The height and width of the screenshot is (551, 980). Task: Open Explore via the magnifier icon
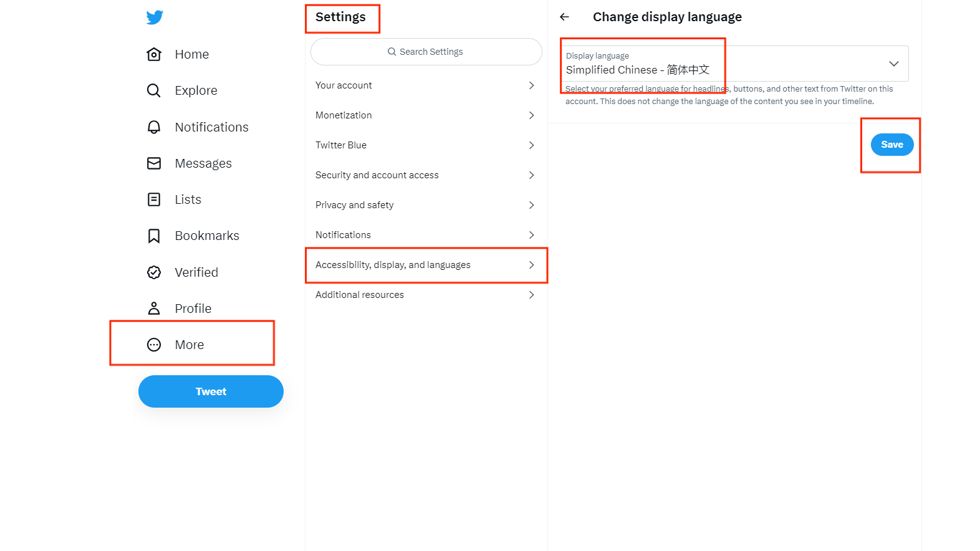pos(154,90)
